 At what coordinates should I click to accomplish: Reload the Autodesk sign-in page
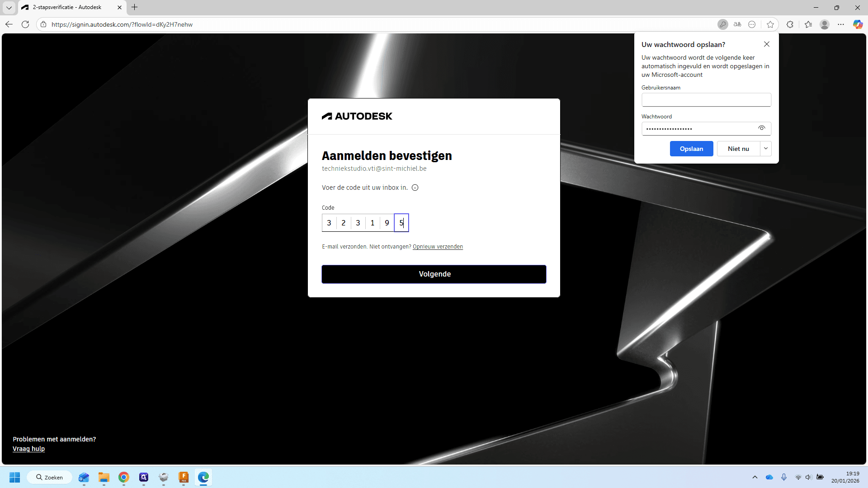(x=25, y=24)
